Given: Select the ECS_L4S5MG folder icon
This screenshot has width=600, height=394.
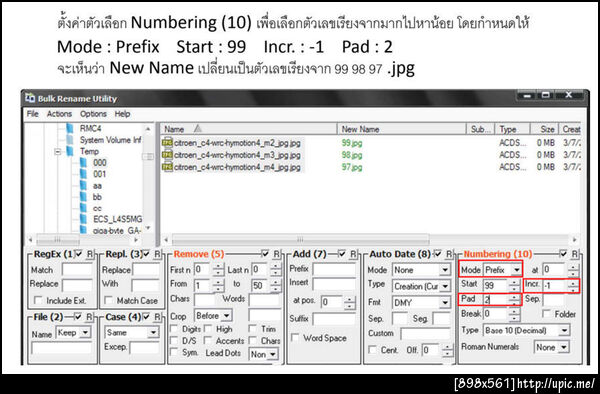Looking at the screenshot, I should coord(83,219).
